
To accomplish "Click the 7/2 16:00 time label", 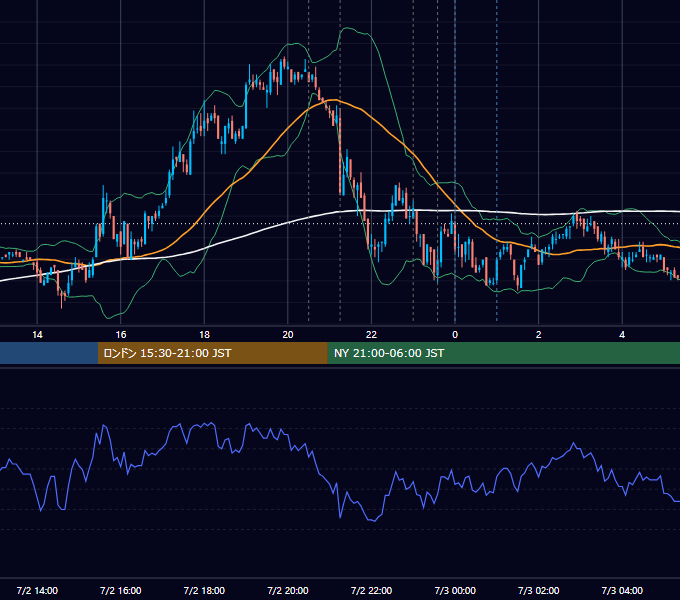I will [121, 591].
